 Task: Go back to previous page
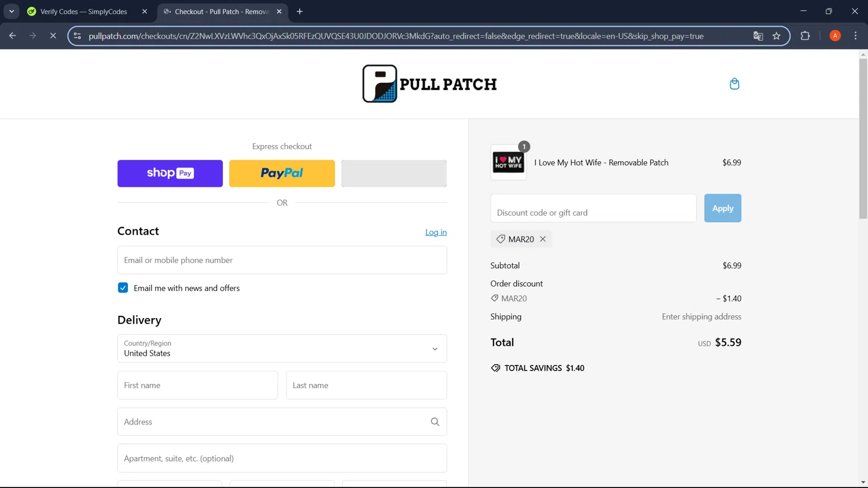click(13, 36)
